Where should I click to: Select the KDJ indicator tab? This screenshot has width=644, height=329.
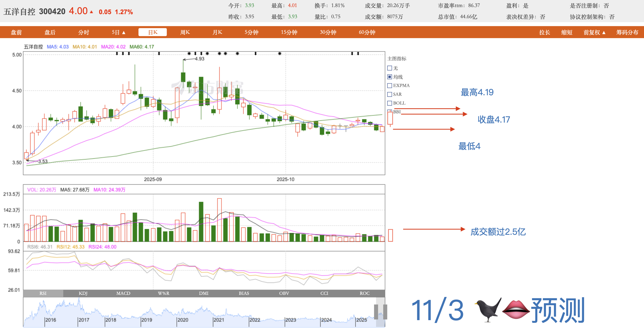click(x=83, y=293)
